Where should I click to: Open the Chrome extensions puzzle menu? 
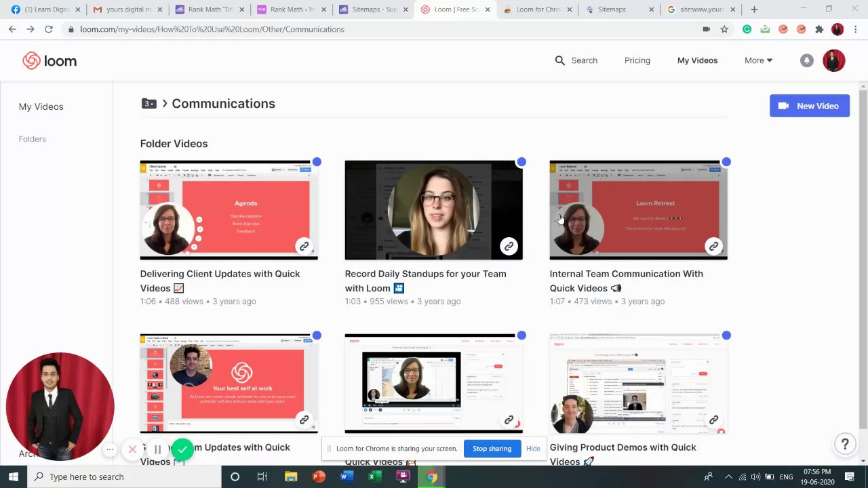click(819, 29)
